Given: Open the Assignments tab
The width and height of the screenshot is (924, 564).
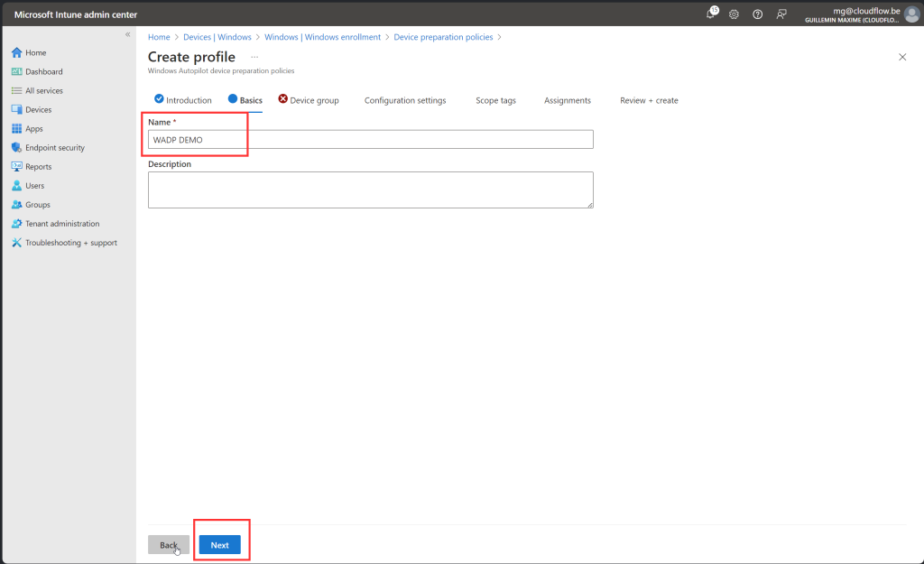Looking at the screenshot, I should click(x=567, y=100).
